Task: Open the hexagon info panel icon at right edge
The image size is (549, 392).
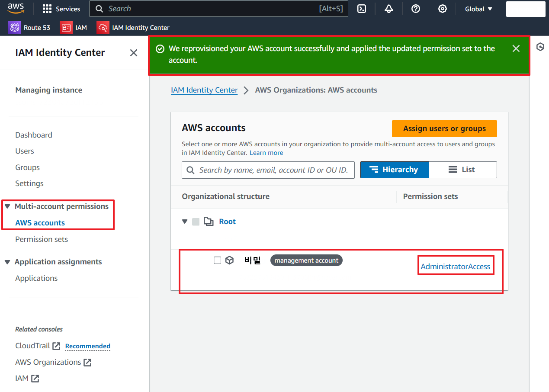Action: point(540,47)
